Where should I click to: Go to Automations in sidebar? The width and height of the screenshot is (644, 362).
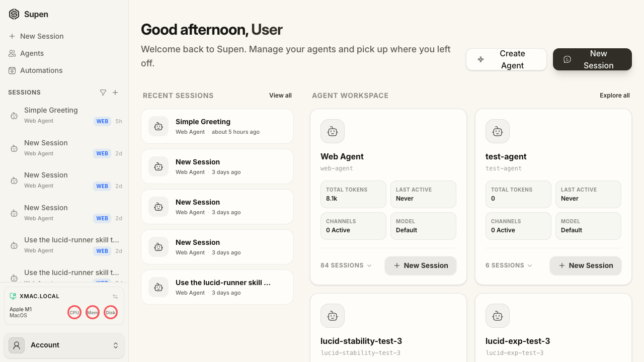pos(64,70)
